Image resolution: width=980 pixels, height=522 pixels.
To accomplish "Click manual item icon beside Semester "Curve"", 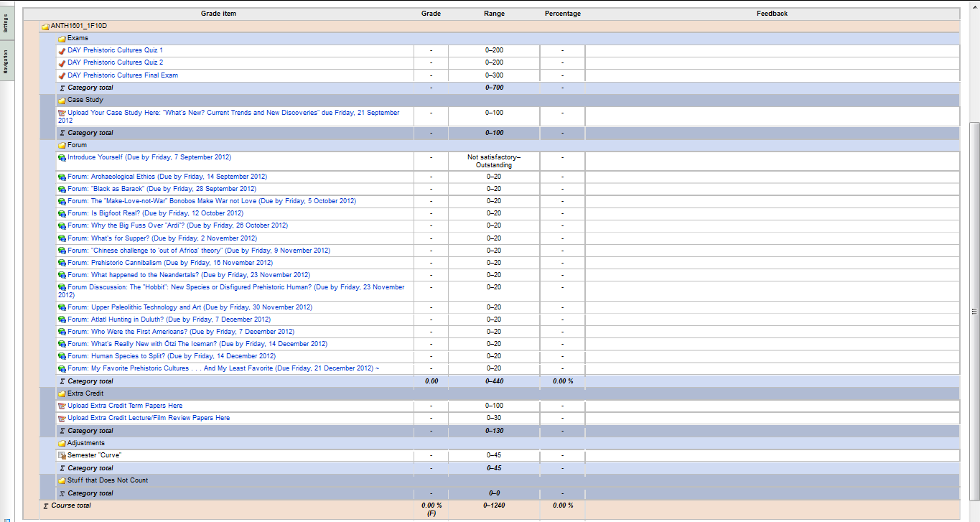I will click(62, 456).
